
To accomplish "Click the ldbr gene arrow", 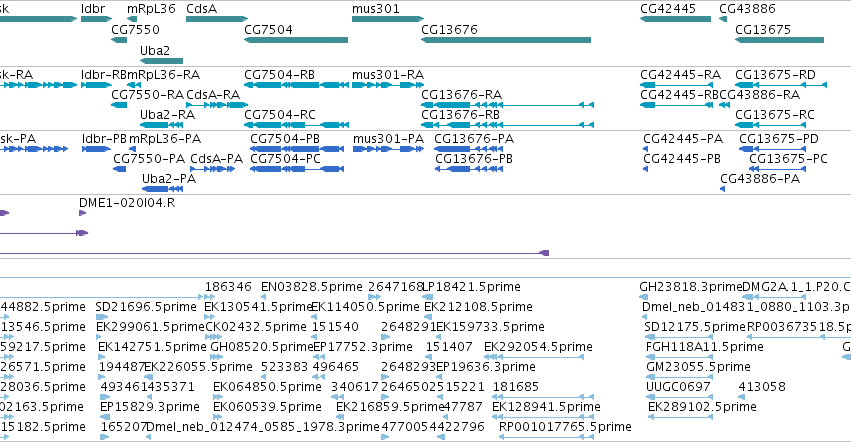I will [x=97, y=19].
